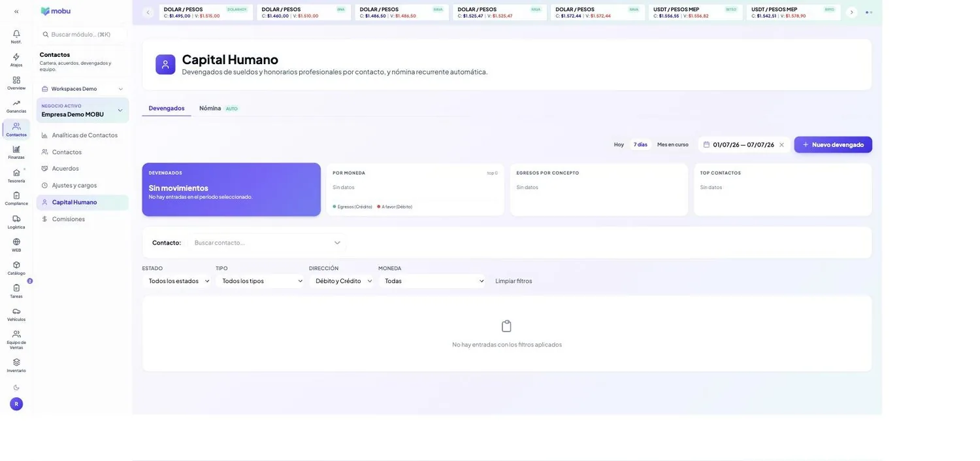980x461 pixels.
Task: Expand Empresa Demo MOBU business selector
Action: tap(82, 110)
